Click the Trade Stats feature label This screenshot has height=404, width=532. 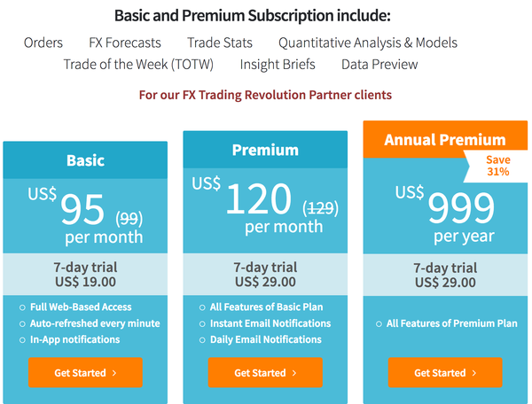tap(220, 43)
